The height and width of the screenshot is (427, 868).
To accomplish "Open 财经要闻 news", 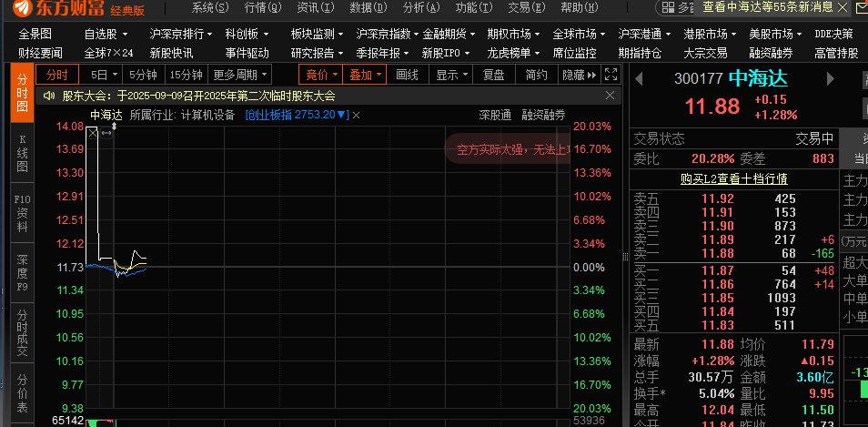I will 40,54.
